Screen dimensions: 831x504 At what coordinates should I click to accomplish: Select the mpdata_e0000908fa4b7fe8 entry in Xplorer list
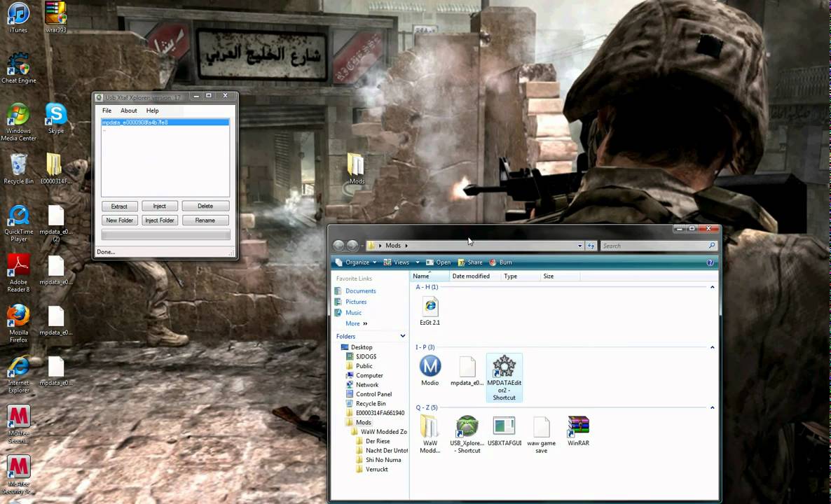(165, 122)
